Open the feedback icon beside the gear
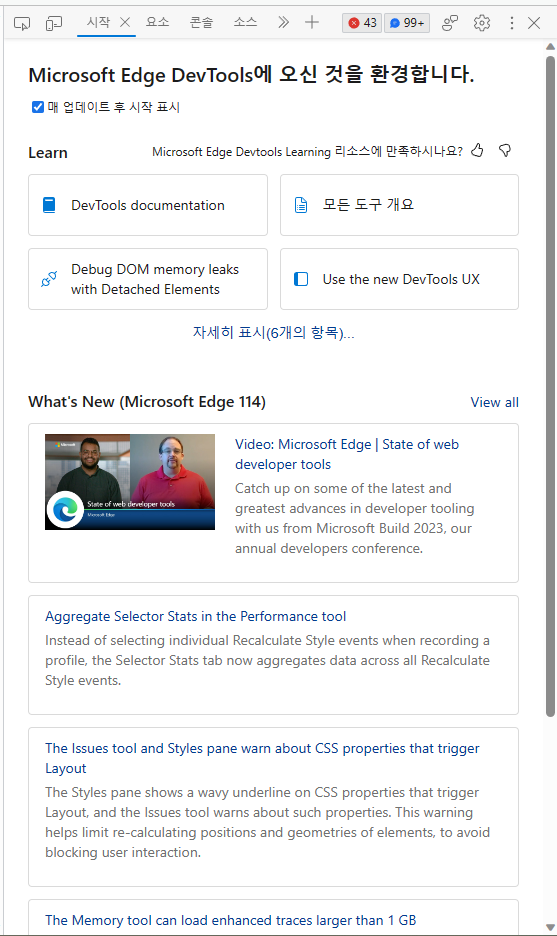This screenshot has height=936, width=557. (450, 23)
